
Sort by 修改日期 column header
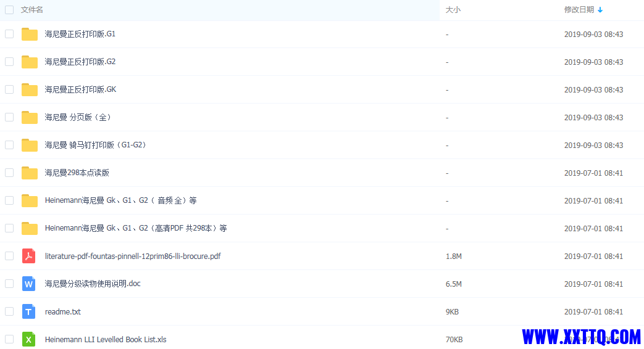tap(579, 10)
